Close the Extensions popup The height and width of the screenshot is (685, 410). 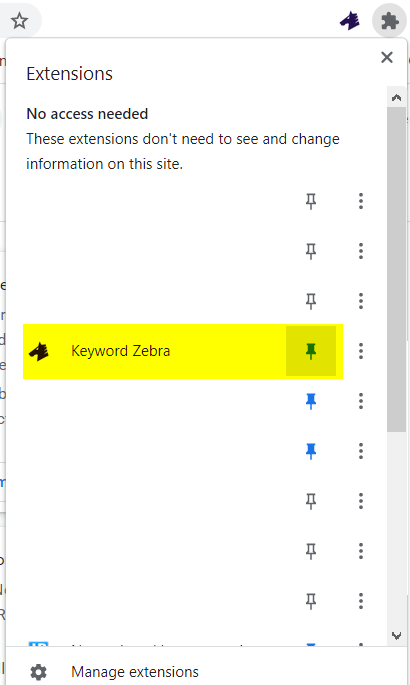click(x=387, y=57)
